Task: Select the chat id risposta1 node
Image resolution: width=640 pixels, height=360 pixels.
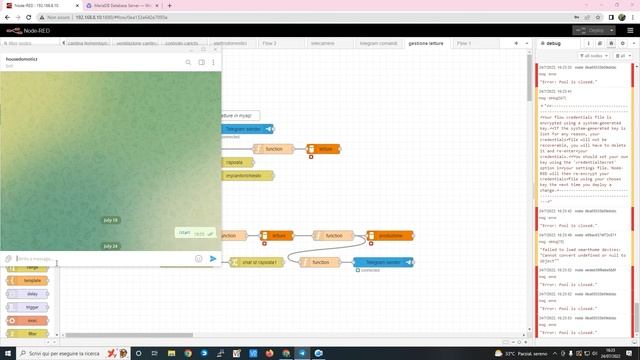Action: pyautogui.click(x=257, y=262)
